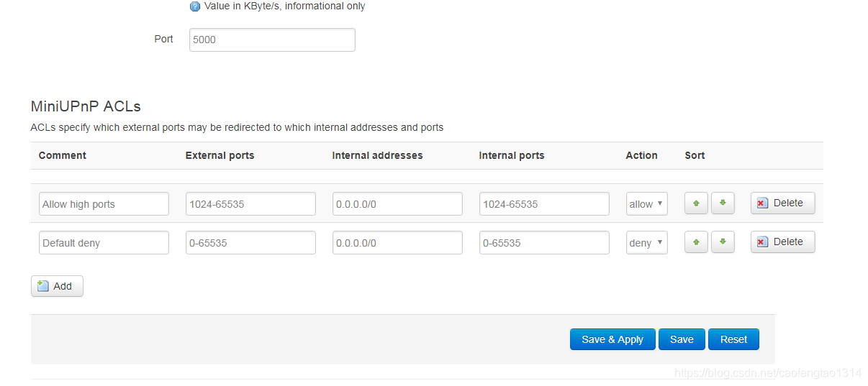
Task: Move the Allow high ports rule up
Action: coord(696,203)
